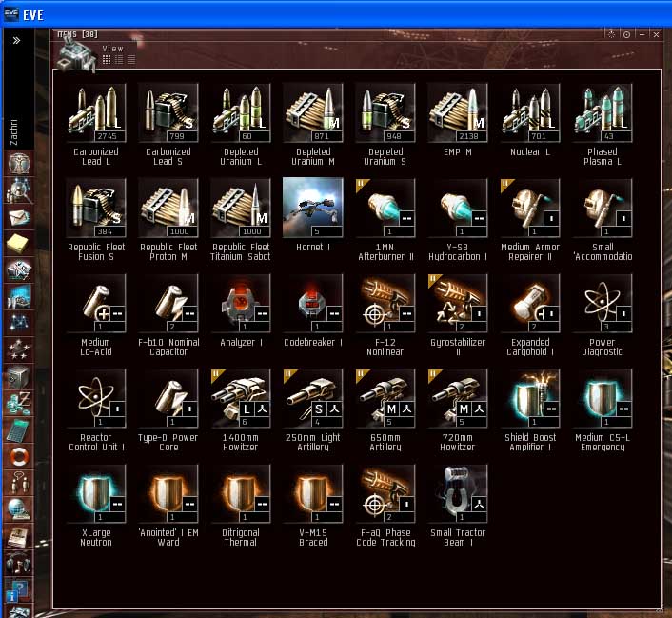Open the assets cube icon
This screenshot has height=618, width=672.
click(x=19, y=376)
